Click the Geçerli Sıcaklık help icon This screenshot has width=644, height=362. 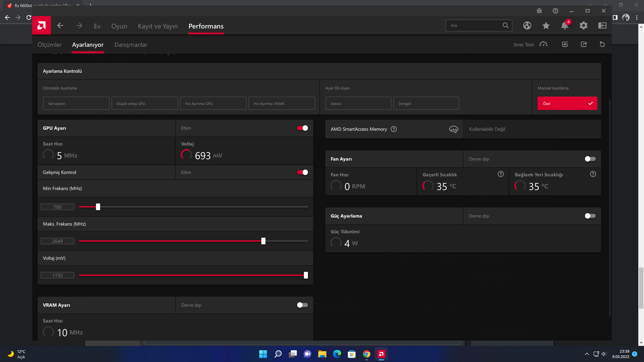coord(501,174)
